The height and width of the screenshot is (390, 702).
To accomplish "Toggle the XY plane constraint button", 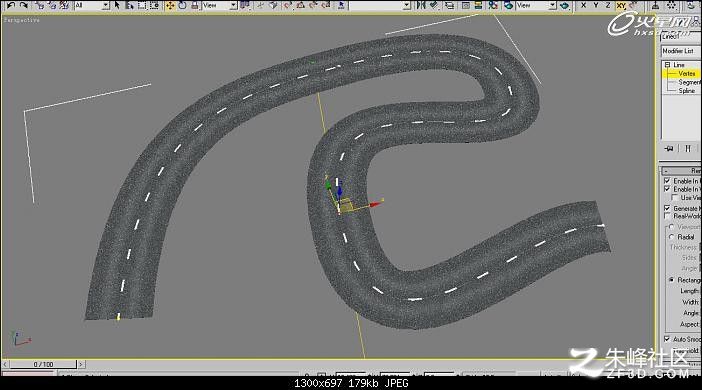I will (x=621, y=5).
